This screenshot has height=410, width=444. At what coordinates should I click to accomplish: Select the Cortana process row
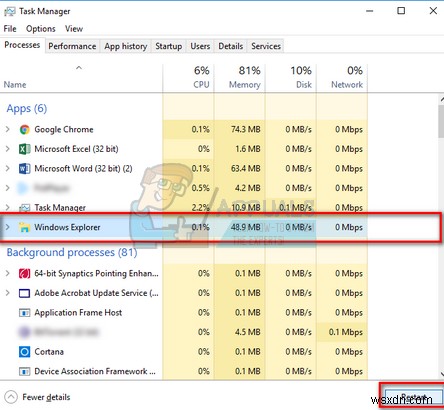pyautogui.click(x=184, y=352)
